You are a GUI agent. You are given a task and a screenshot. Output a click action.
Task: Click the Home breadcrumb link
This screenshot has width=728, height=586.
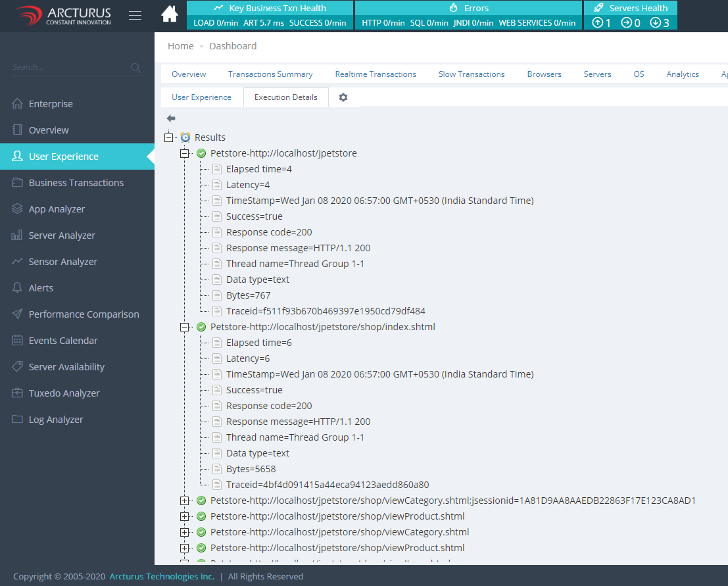pyautogui.click(x=180, y=46)
